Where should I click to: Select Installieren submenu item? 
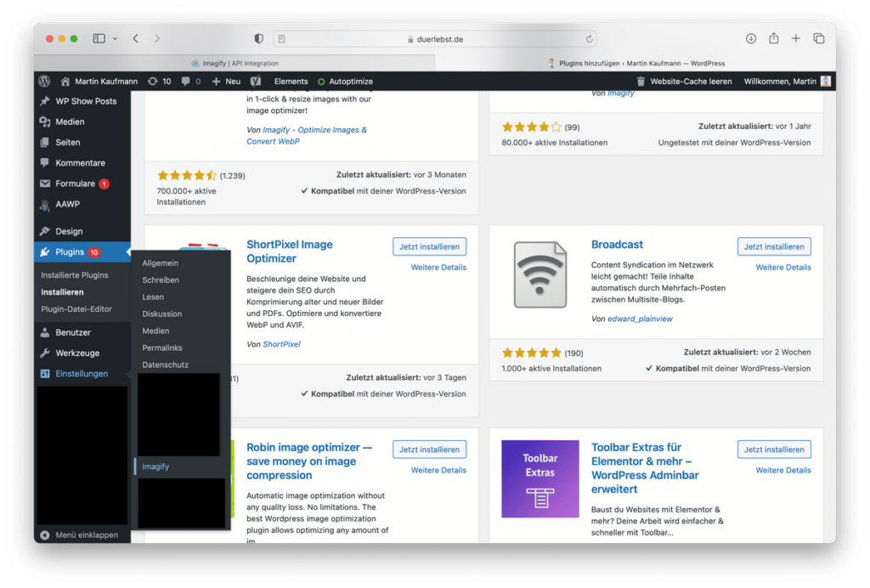coord(62,291)
